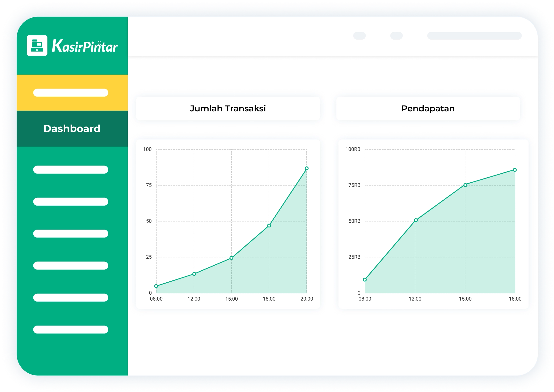This screenshot has width=554, height=392.
Task: Click the Jumlah Transaksi data point at 08:00
Action: pyautogui.click(x=156, y=286)
